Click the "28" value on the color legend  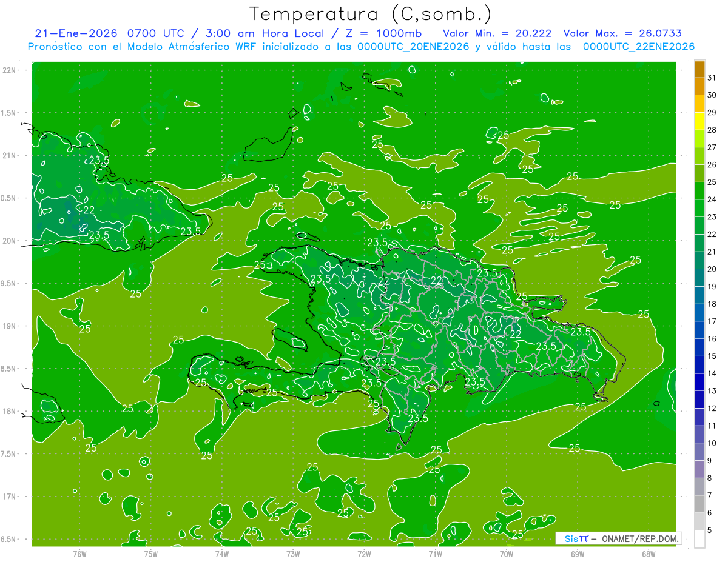[712, 130]
